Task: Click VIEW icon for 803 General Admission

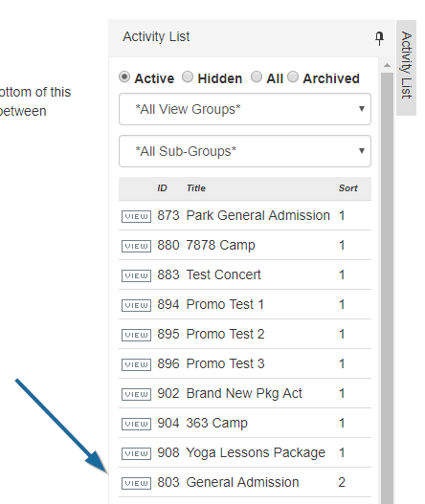Action: 136,483
